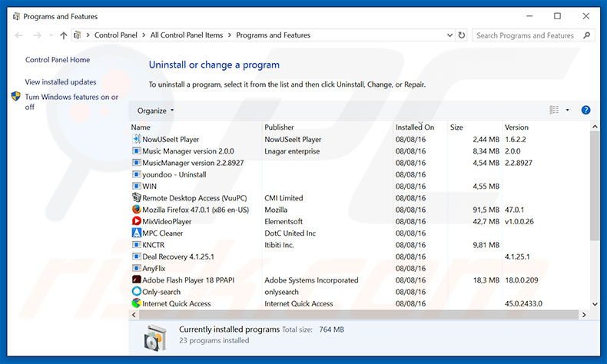607x364 pixels.
Task: Click the vertical scrollbar thumb
Action: tap(595, 186)
